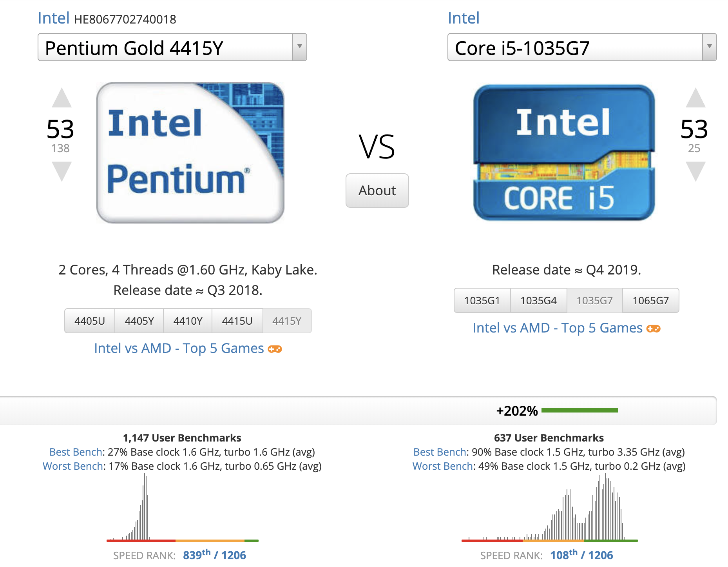Open Best Bench link for Core i5

[440, 452]
